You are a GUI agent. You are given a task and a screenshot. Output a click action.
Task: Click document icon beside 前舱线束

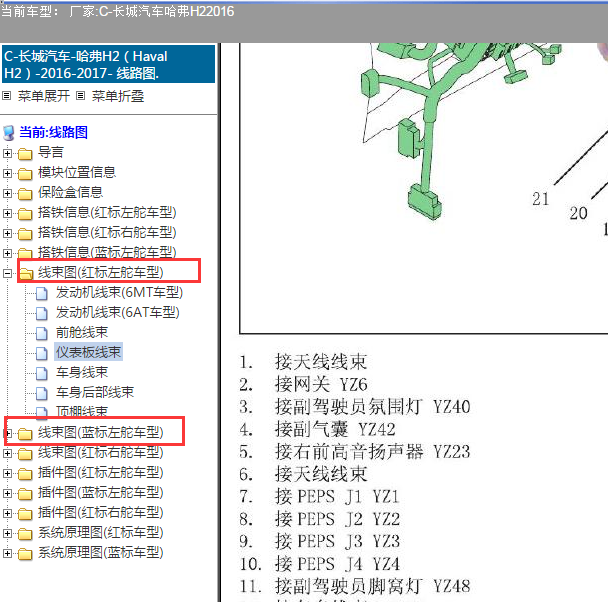42,333
